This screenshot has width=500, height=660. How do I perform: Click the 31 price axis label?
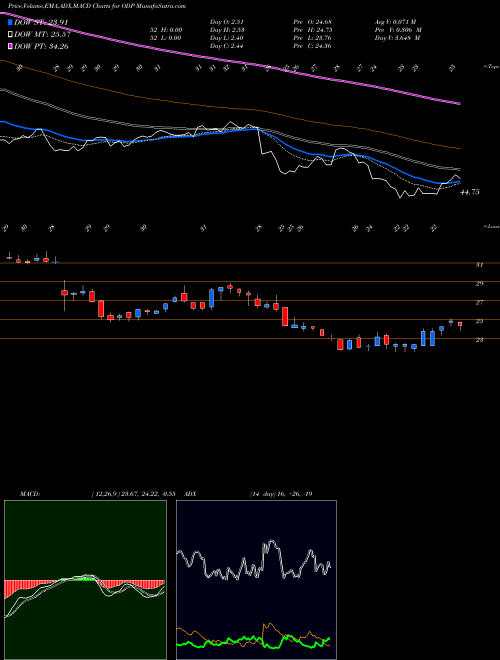pyautogui.click(x=479, y=265)
